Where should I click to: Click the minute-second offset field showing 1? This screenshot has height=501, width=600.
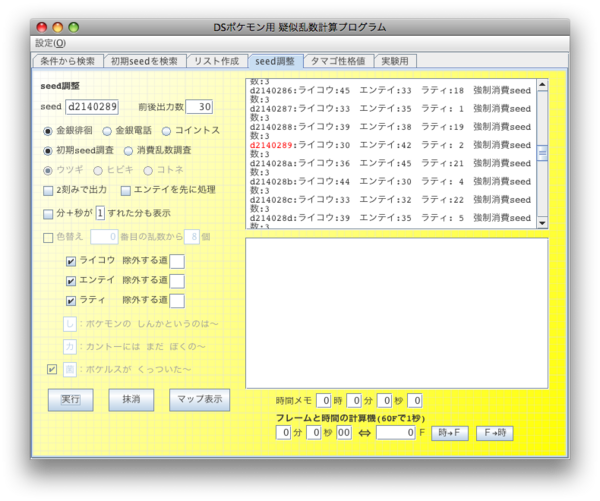(100, 213)
